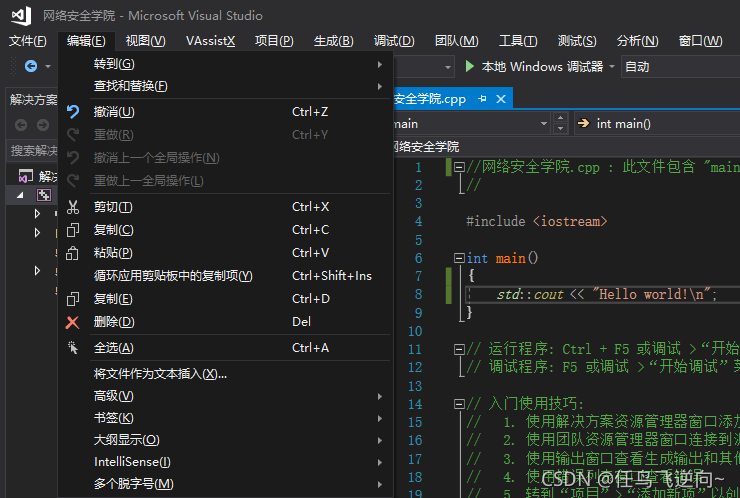Click the #include <iostream> code line
Image resolution: width=740 pixels, height=498 pixels.
[x=537, y=221]
